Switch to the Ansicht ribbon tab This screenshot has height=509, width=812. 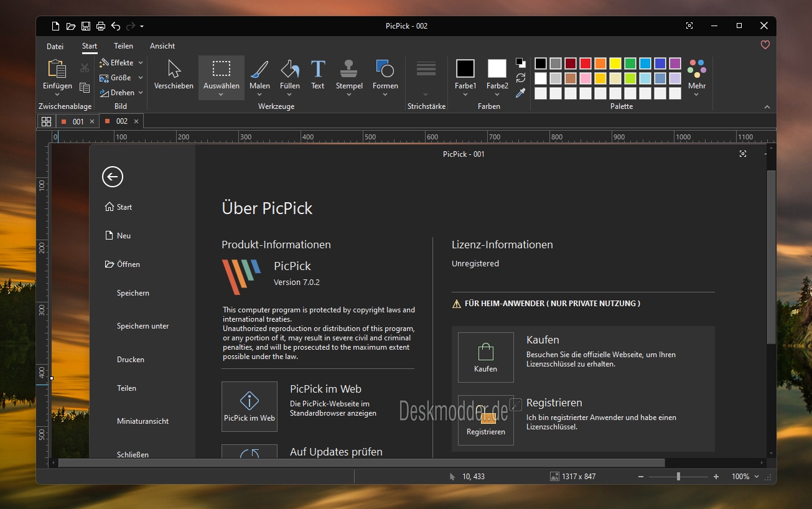(162, 46)
